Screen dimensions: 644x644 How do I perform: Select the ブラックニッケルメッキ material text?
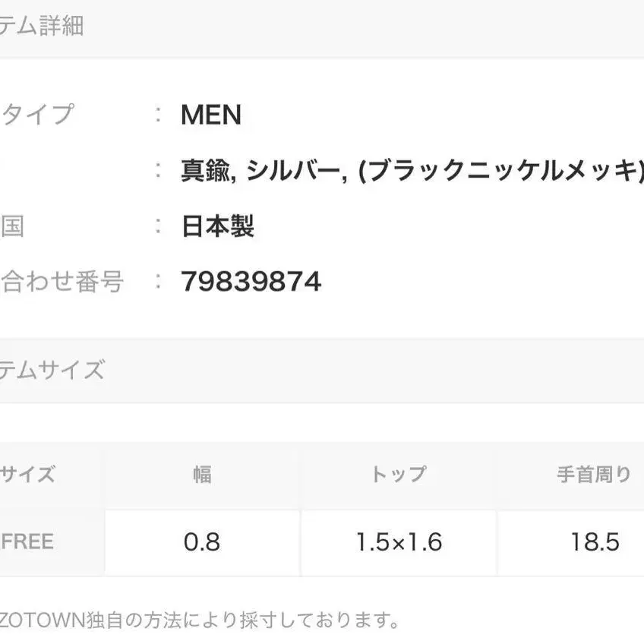click(503, 171)
